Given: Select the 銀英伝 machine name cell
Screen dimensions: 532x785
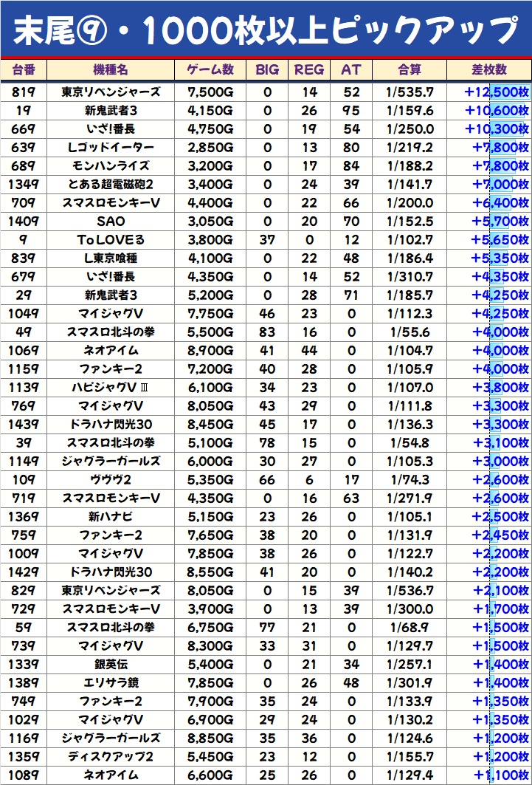Looking at the screenshot, I should point(111,665).
